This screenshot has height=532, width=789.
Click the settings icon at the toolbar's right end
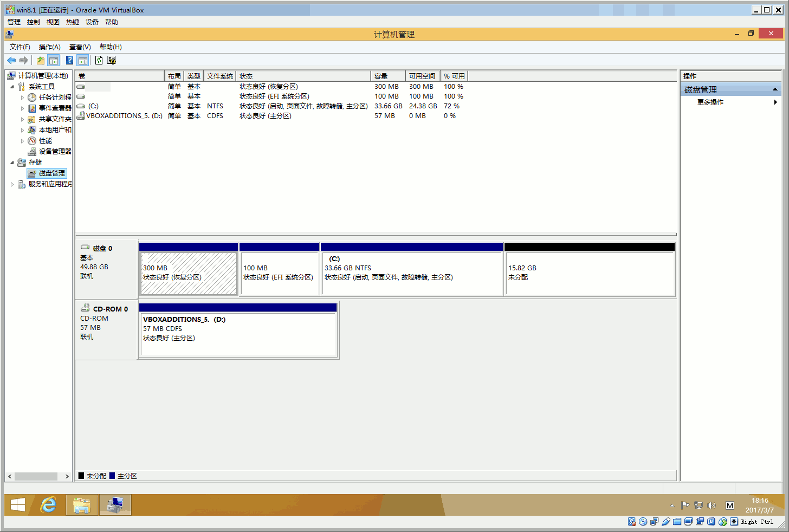(x=112, y=60)
